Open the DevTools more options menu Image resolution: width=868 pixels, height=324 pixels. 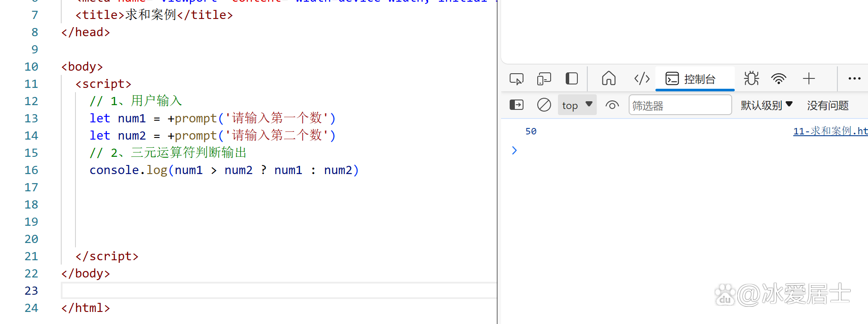[x=854, y=78]
